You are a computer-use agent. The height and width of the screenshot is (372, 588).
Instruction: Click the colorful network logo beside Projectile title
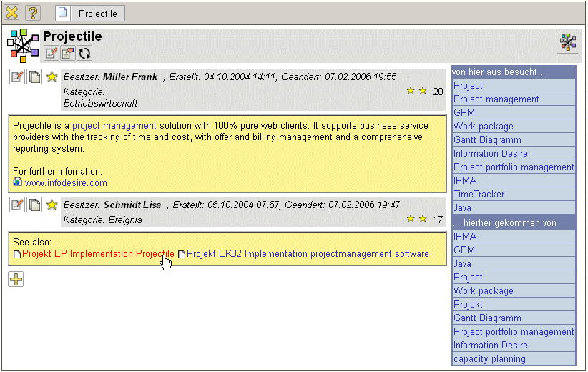click(24, 45)
